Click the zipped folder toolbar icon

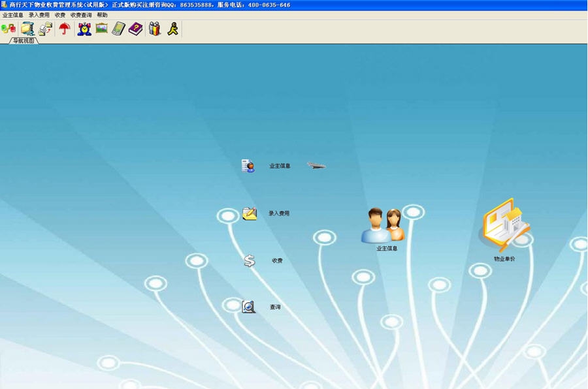pyautogui.click(x=27, y=29)
